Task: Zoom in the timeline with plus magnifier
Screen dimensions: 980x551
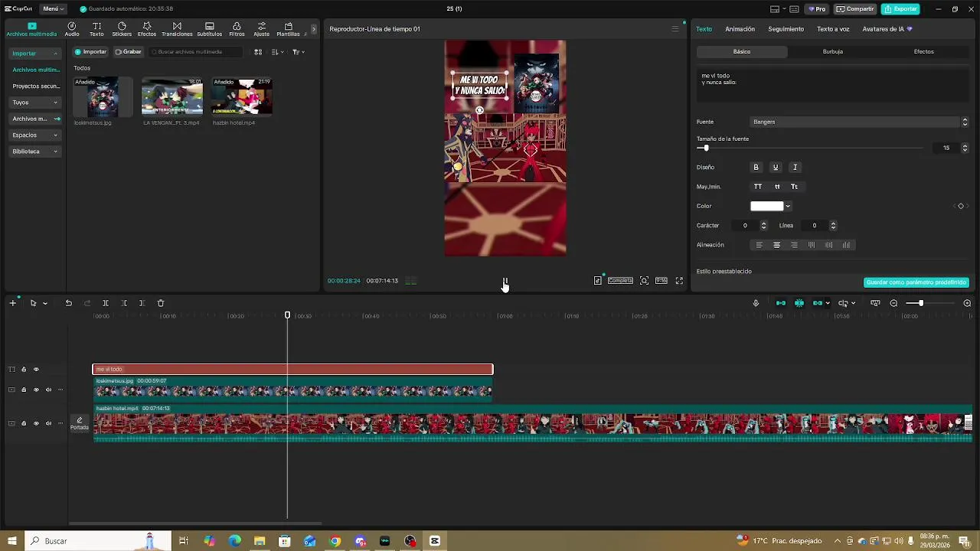Action: click(967, 303)
